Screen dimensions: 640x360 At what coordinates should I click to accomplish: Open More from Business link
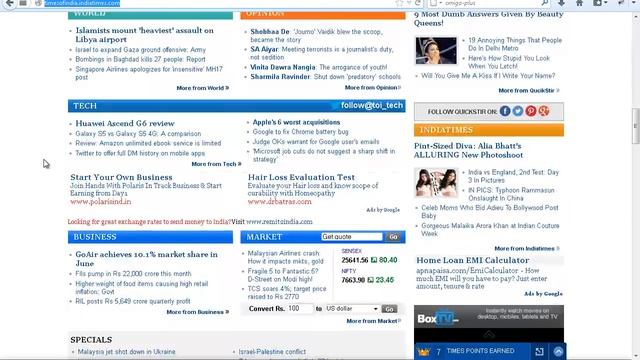click(x=198, y=312)
